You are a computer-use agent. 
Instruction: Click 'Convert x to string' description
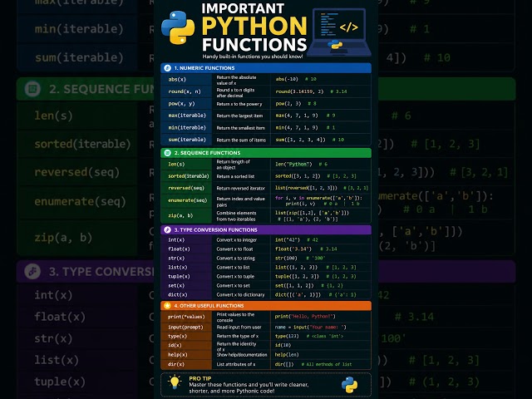pyautogui.click(x=235, y=259)
